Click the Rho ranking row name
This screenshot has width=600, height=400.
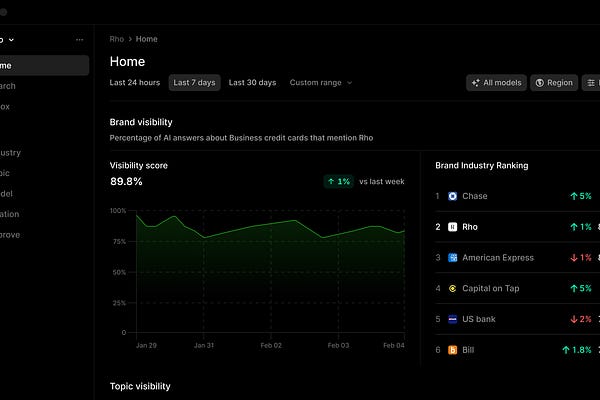click(470, 227)
